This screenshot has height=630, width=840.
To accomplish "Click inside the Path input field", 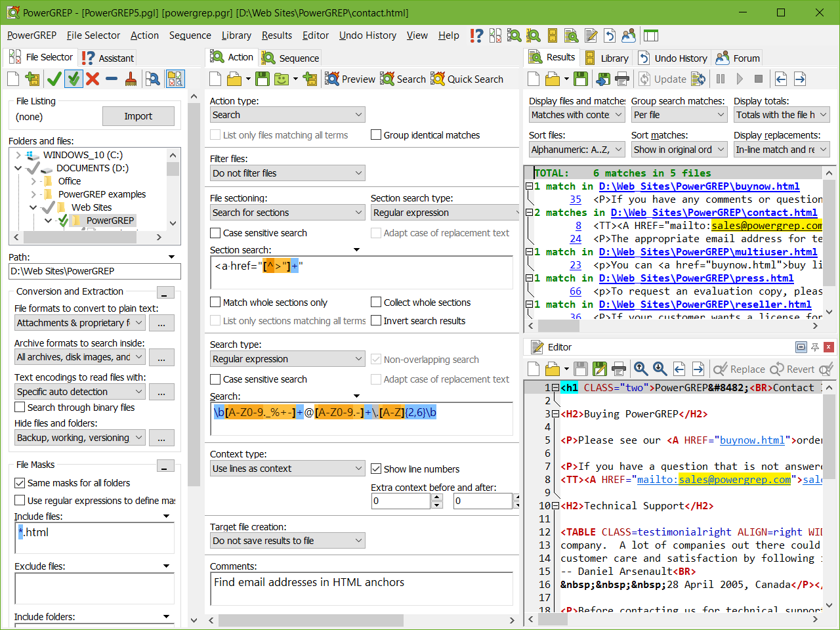I will click(94, 271).
